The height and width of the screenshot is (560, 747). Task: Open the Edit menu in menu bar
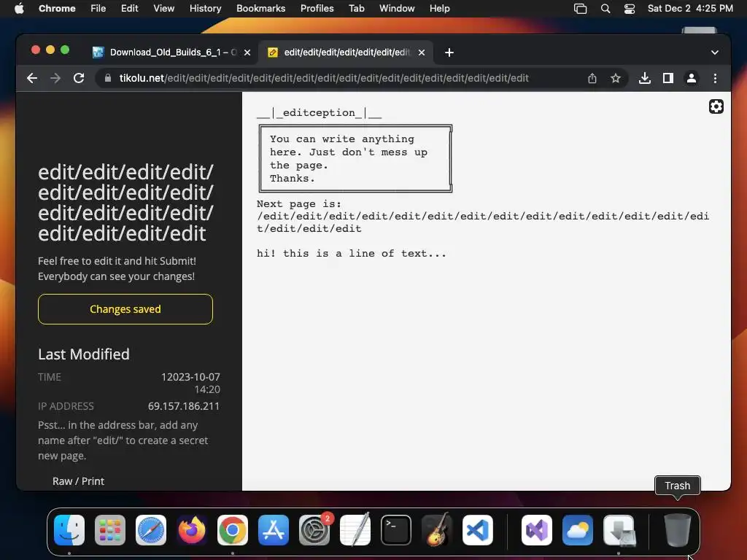129,9
